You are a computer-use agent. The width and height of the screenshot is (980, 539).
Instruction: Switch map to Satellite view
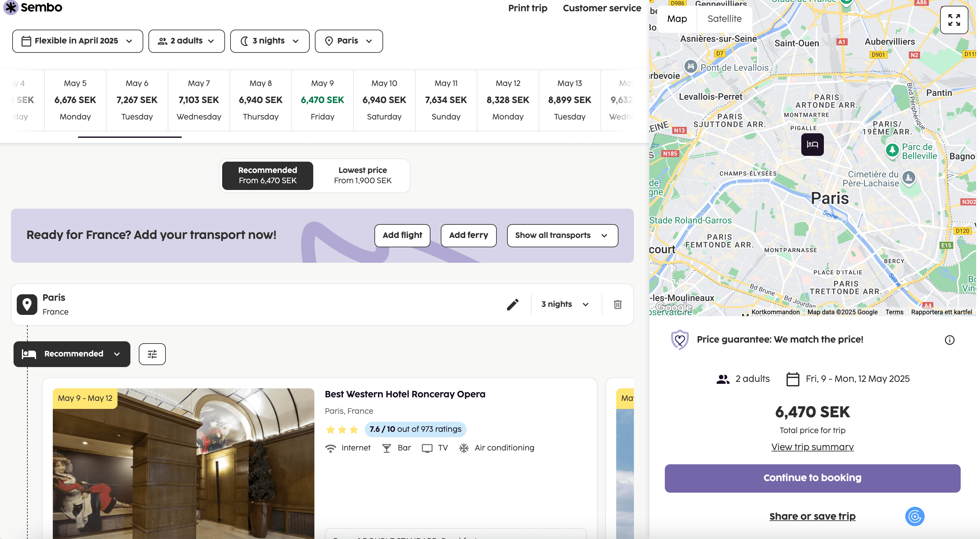click(724, 19)
